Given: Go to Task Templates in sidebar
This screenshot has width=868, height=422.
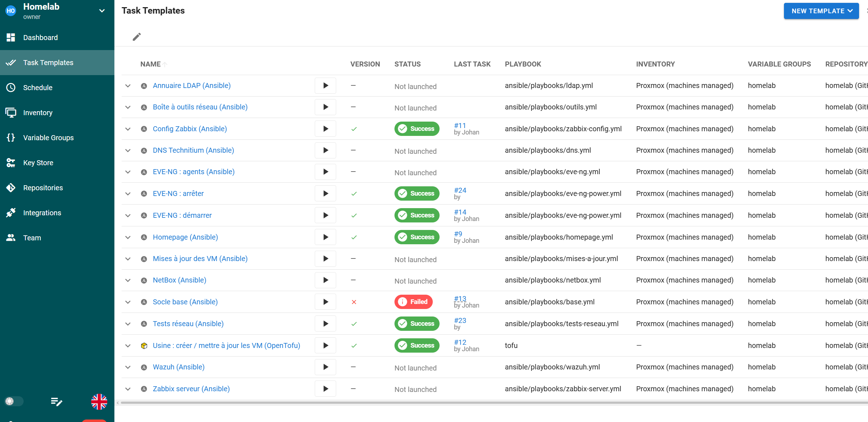Looking at the screenshot, I should tap(57, 63).
